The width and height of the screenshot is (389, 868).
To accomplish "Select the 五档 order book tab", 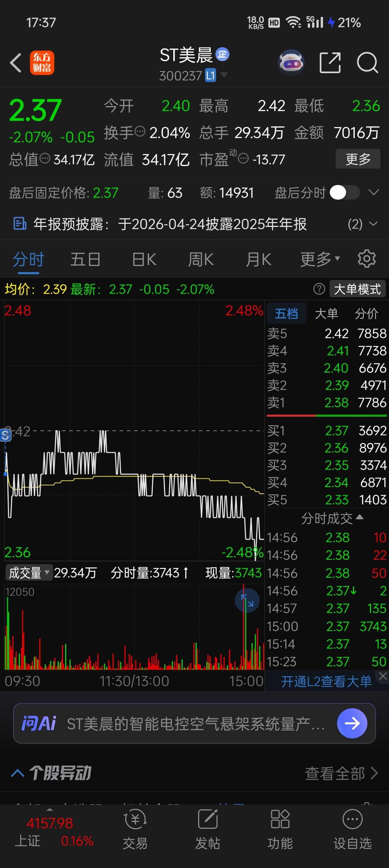I will tap(287, 314).
